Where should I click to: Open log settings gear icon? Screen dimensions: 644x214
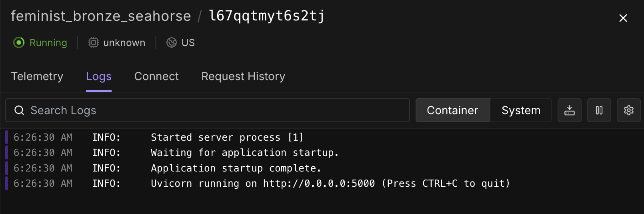(x=628, y=110)
